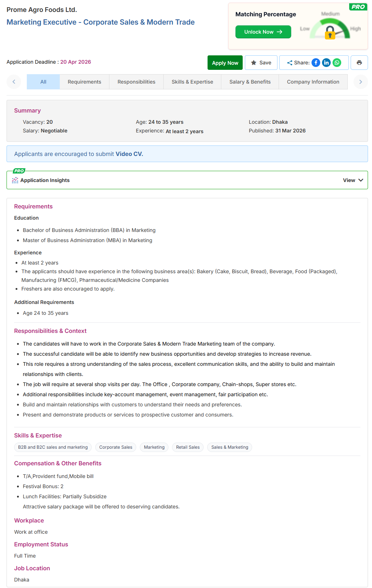Show next tabs with right arrow
Screen dimensions: 372x588
tap(361, 82)
